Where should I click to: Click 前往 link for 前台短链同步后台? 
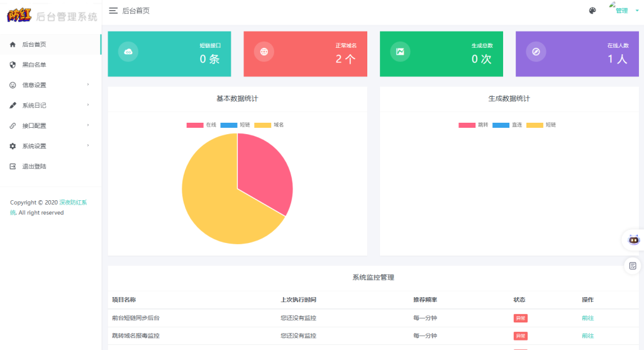point(587,318)
